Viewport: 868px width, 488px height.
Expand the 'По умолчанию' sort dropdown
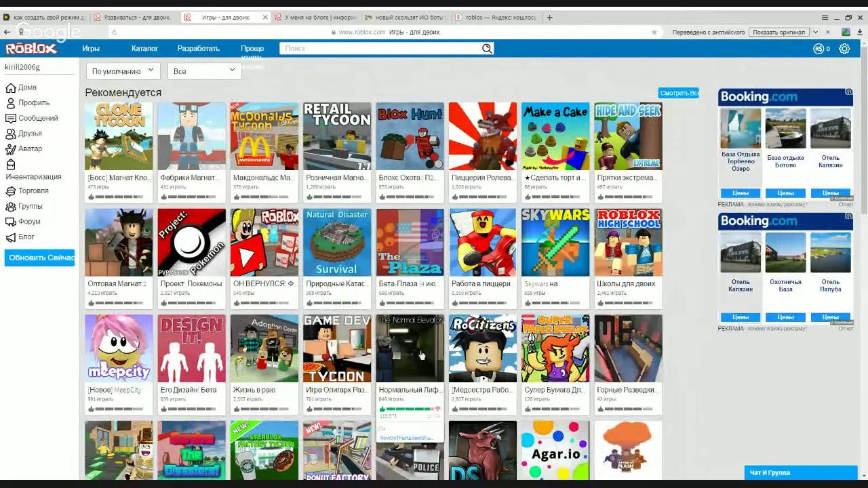[123, 70]
